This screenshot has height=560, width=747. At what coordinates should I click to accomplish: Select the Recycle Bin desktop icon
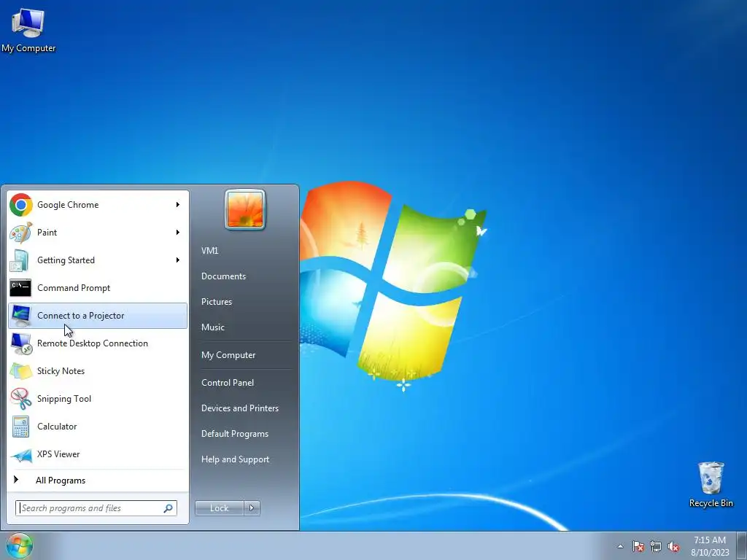711,484
